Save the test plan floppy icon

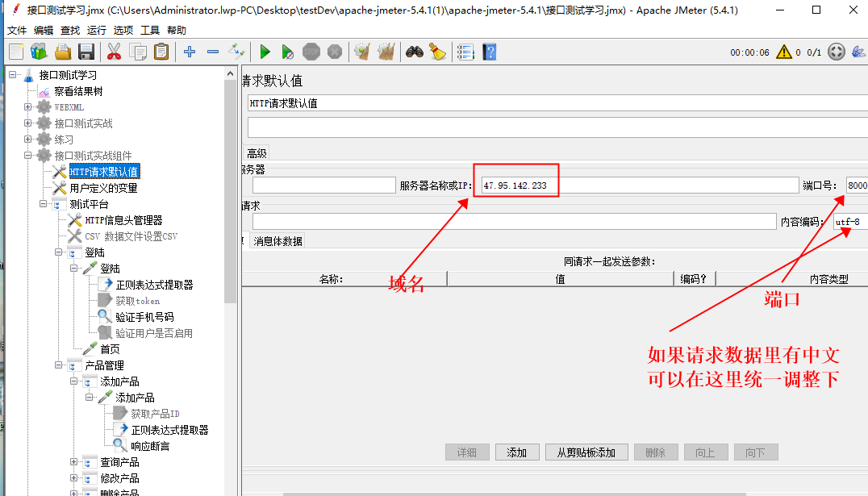point(86,52)
